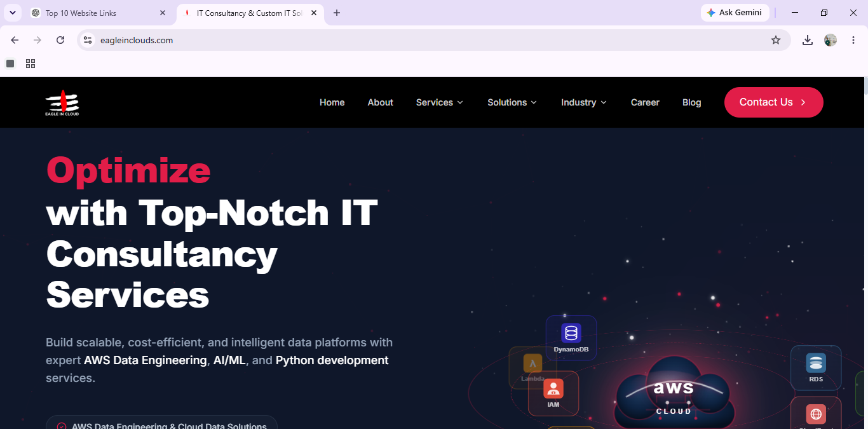Click the red Optimize heading
Screen dimensions: 868x429
pyautogui.click(x=128, y=170)
